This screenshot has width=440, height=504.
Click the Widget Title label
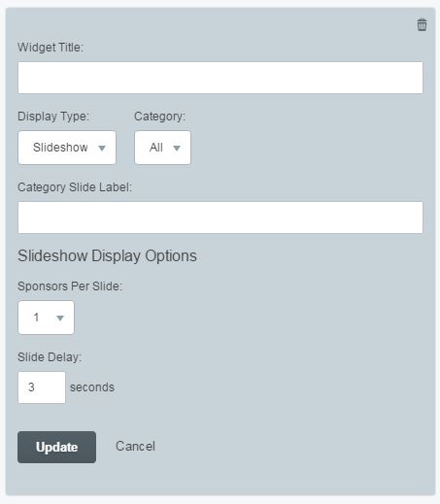tap(51, 48)
